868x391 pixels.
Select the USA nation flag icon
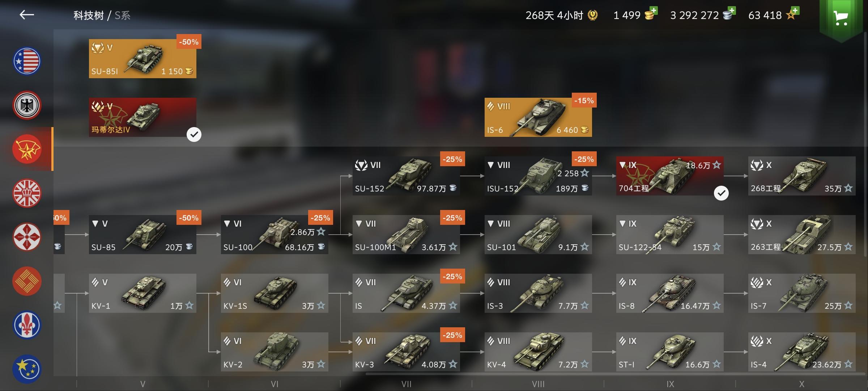(x=27, y=61)
